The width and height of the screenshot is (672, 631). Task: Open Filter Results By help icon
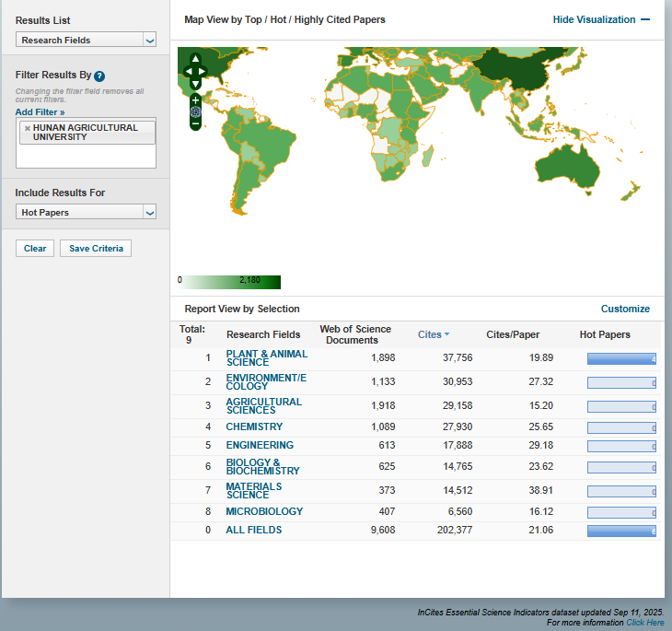coord(99,76)
